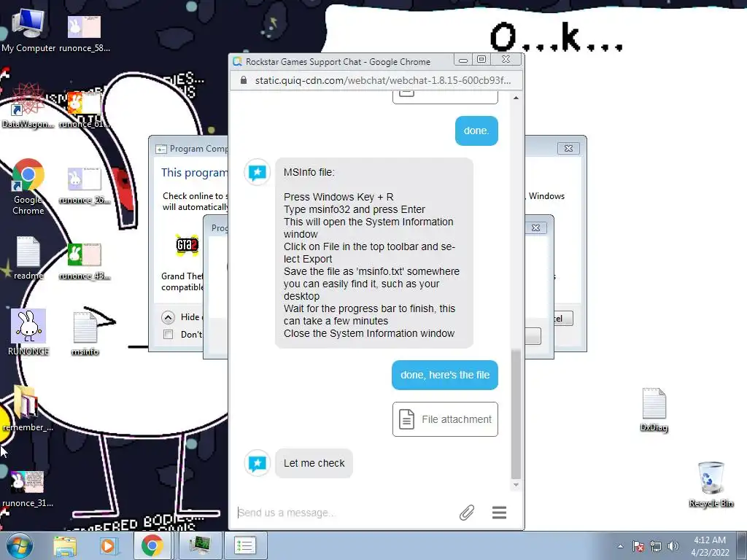Click the lock icon in address bar
This screenshot has width=747, height=560.
[244, 80]
